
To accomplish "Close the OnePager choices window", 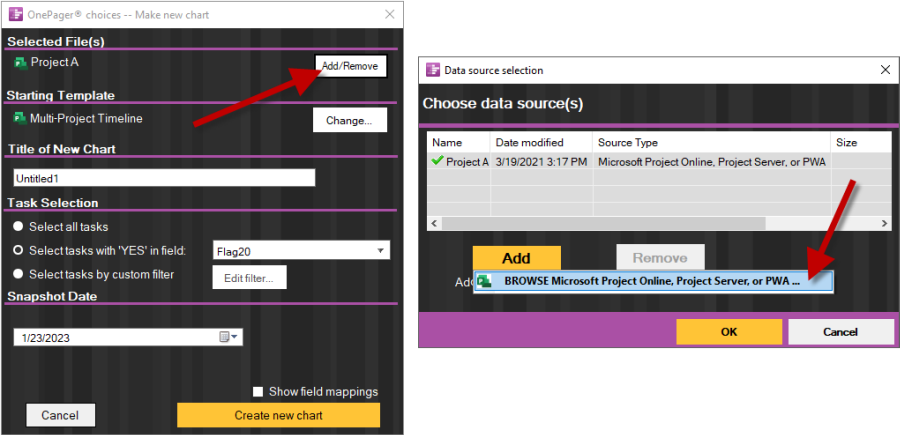I will coord(390,14).
